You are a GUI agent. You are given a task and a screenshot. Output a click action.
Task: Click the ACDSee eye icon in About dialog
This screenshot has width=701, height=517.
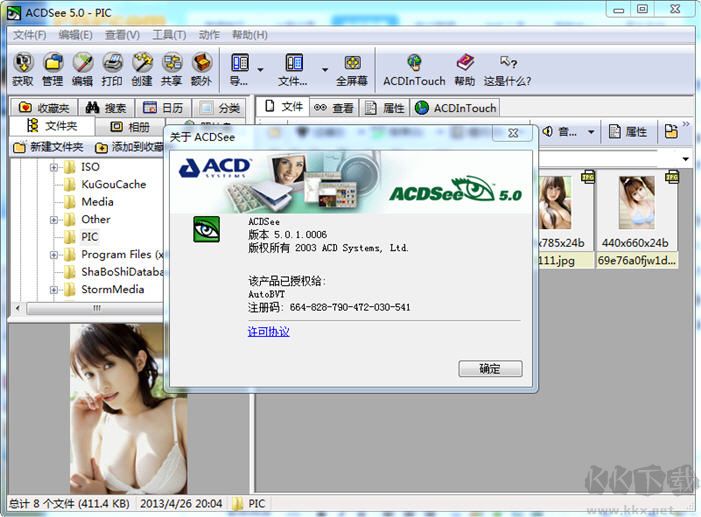[206, 229]
